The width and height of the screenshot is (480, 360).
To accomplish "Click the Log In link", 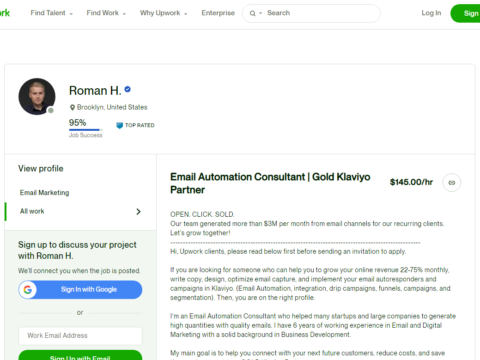I will (x=431, y=13).
